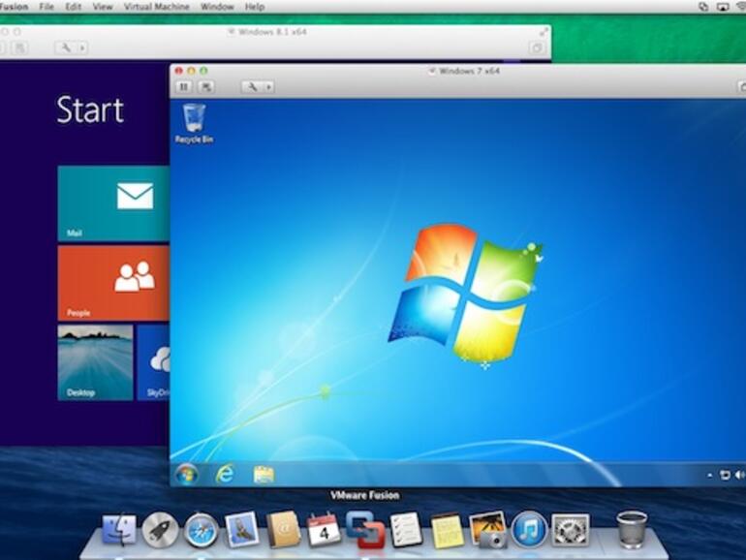This screenshot has height=560, width=746.
Task: Open the Windows 7 Start orb
Action: (x=186, y=475)
